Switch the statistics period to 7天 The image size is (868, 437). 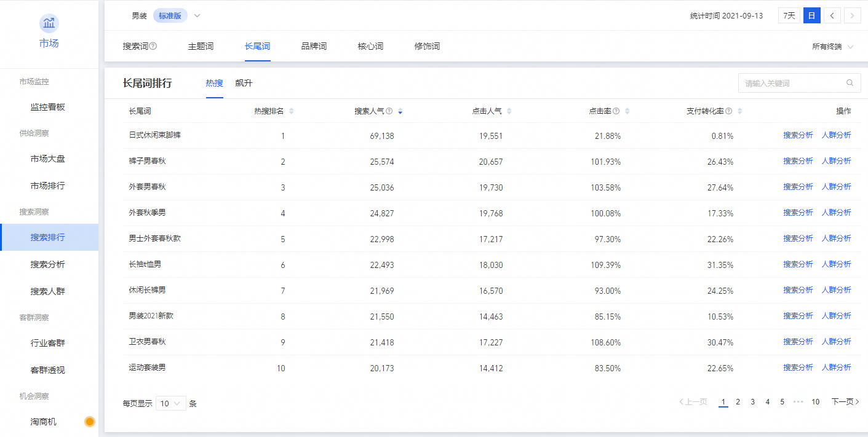pyautogui.click(x=788, y=15)
